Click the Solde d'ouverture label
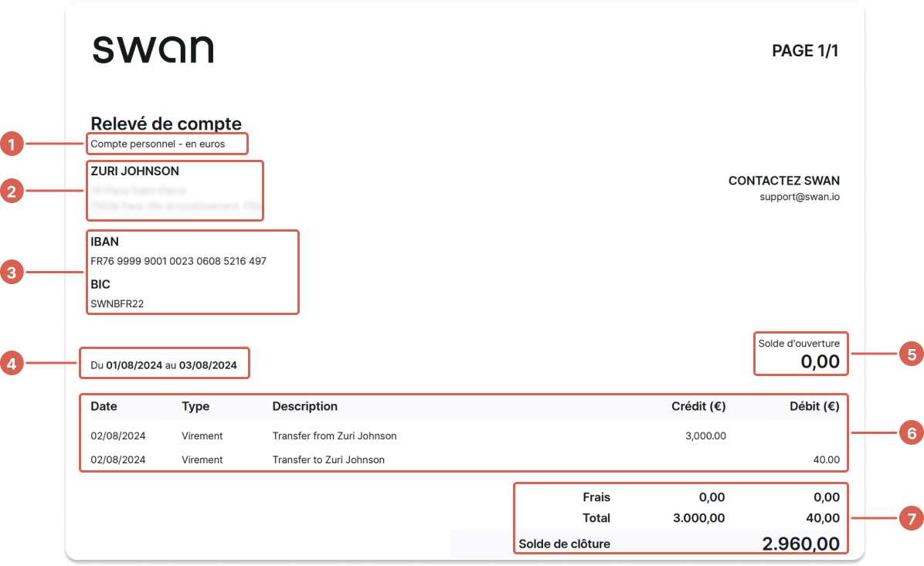Image resolution: width=924 pixels, height=566 pixels. 799,344
